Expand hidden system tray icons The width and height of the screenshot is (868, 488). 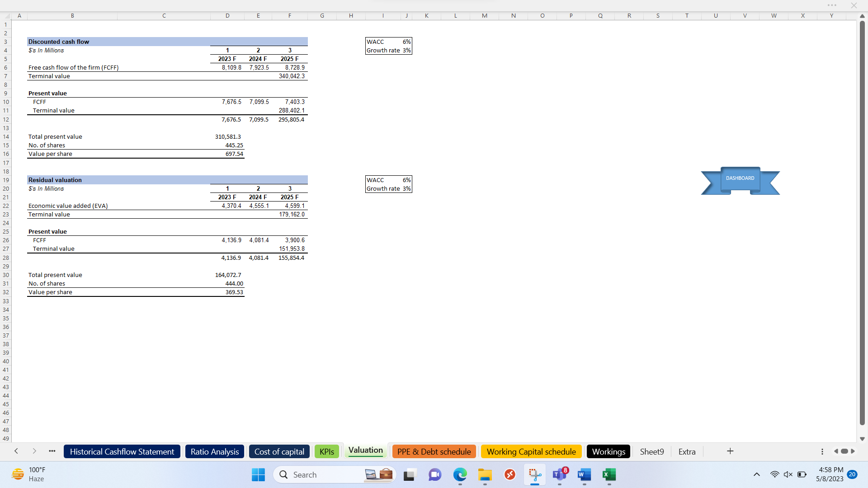(x=756, y=474)
